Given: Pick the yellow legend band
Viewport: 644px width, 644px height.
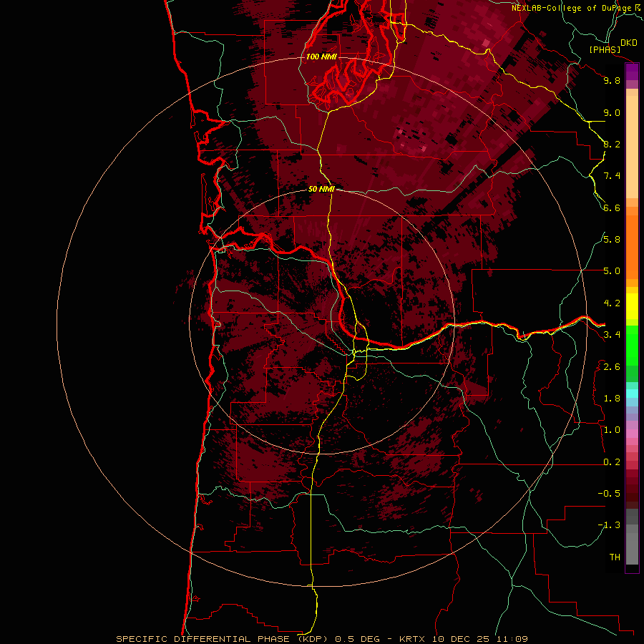Looking at the screenshot, I should click(632, 306).
